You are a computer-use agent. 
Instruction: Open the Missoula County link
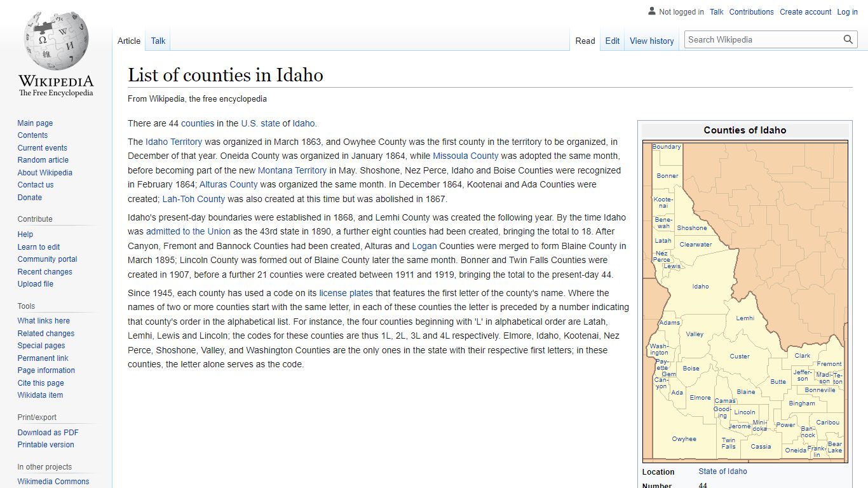click(466, 156)
